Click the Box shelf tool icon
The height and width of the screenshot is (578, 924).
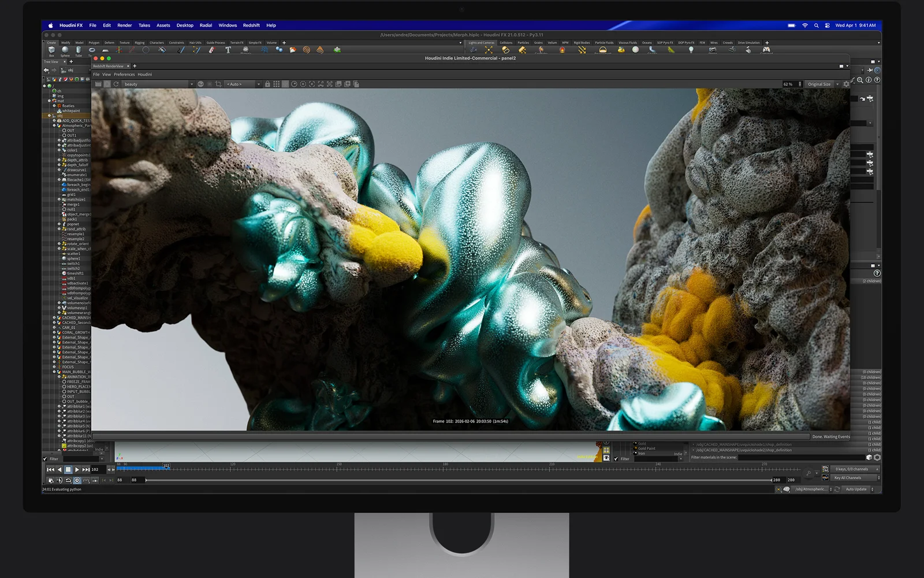point(51,50)
